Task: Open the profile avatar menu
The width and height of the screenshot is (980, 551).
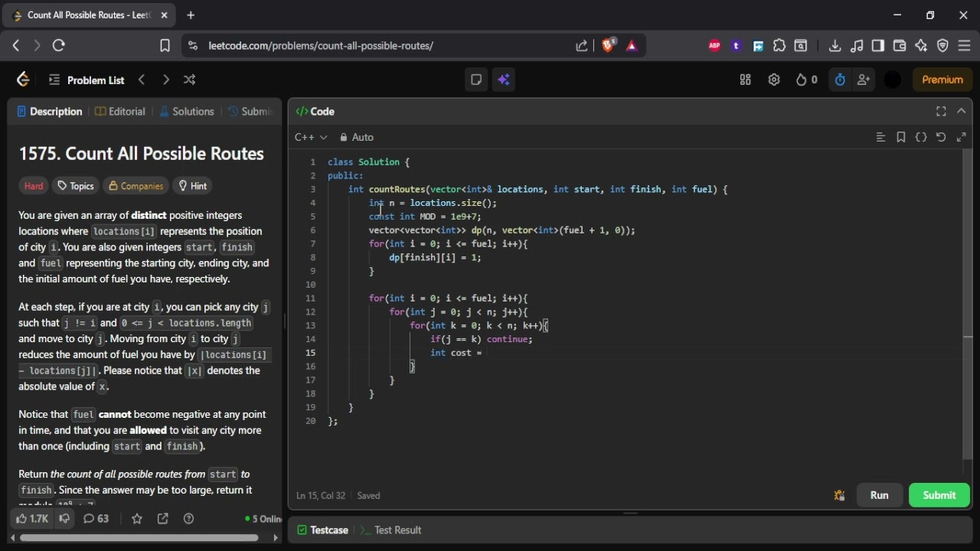Action: pos(893,80)
